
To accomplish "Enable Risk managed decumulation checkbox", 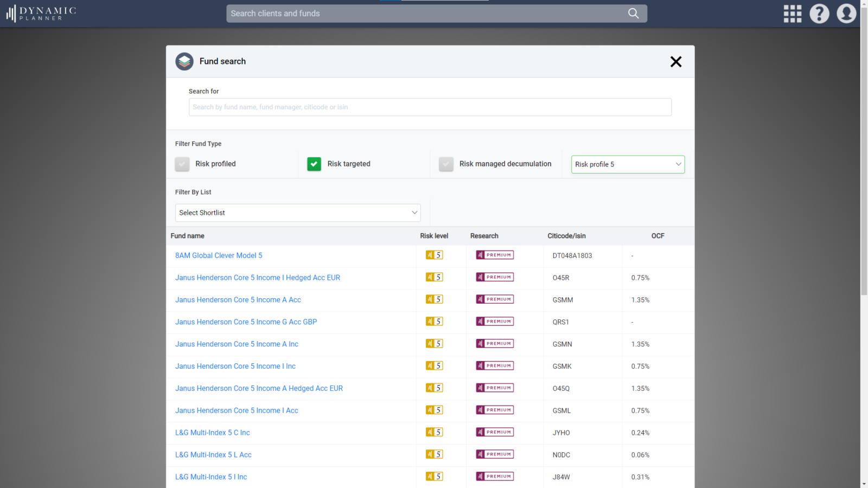I will 446,164.
